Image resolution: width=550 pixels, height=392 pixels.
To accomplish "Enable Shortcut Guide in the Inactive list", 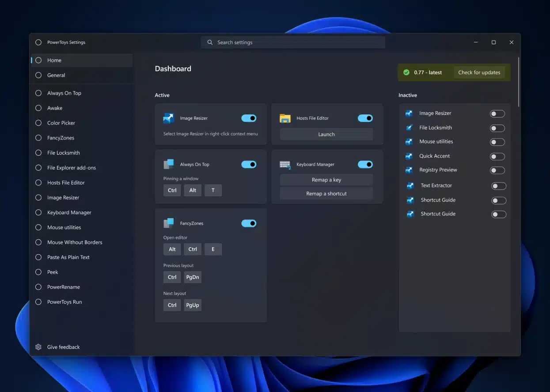I will [499, 200].
